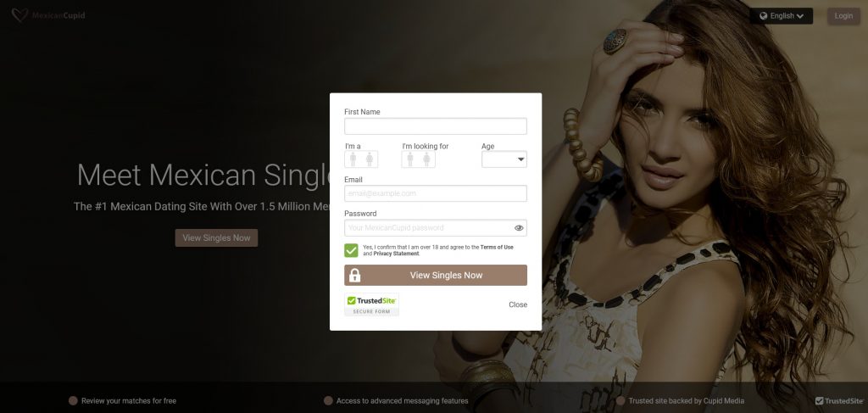Click the View Singles Now submit button
Viewport: 868px width, 413px height.
point(436,275)
